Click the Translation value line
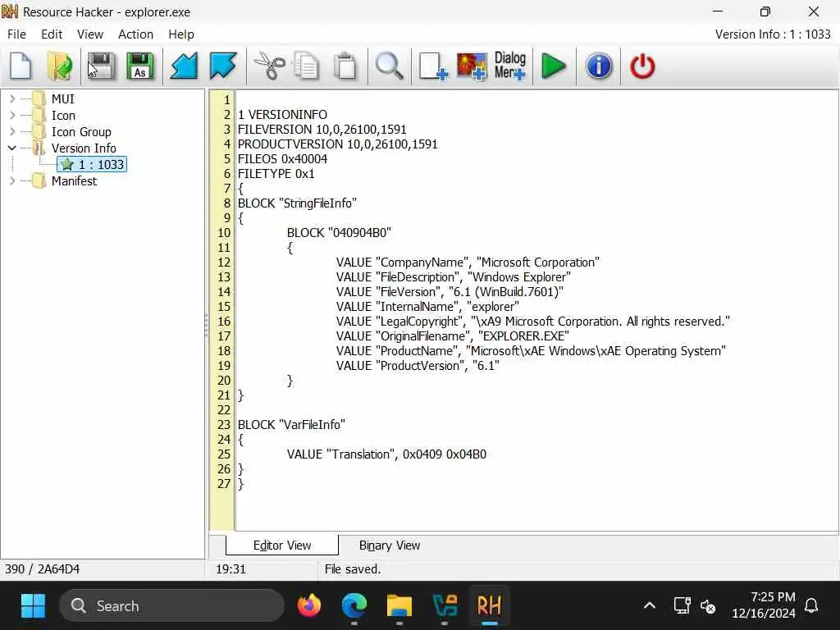The width and height of the screenshot is (840, 630). [386, 454]
